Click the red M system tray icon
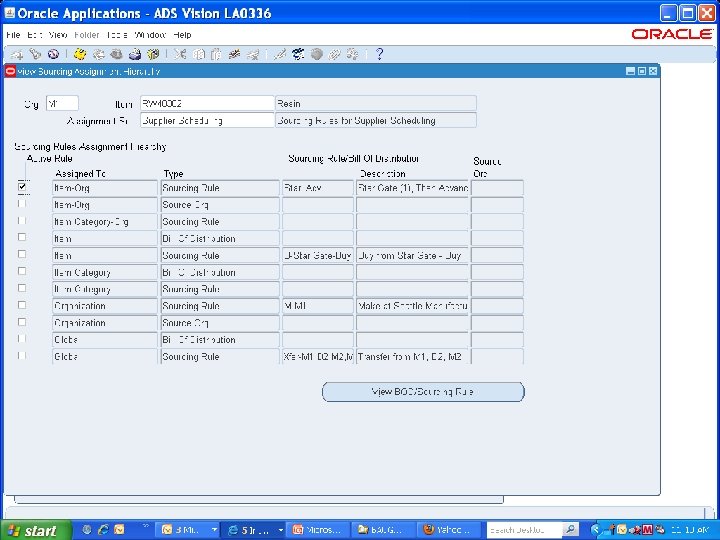This screenshot has height=540, width=720. (x=647, y=530)
